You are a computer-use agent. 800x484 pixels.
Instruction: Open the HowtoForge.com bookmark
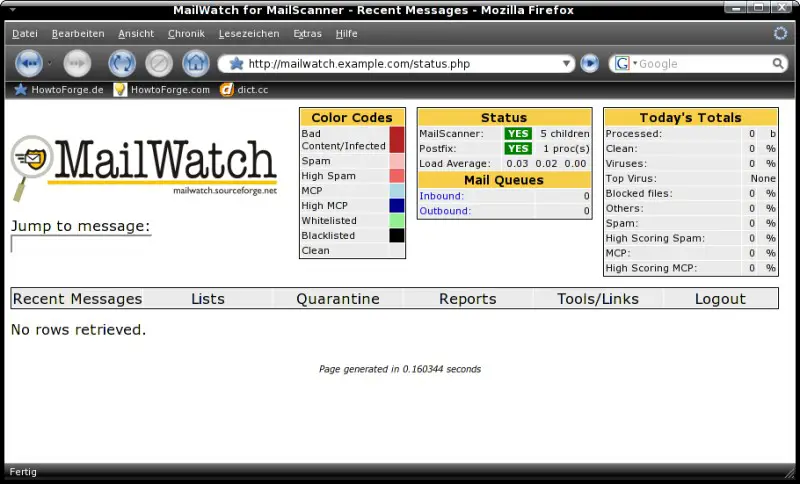(161, 90)
